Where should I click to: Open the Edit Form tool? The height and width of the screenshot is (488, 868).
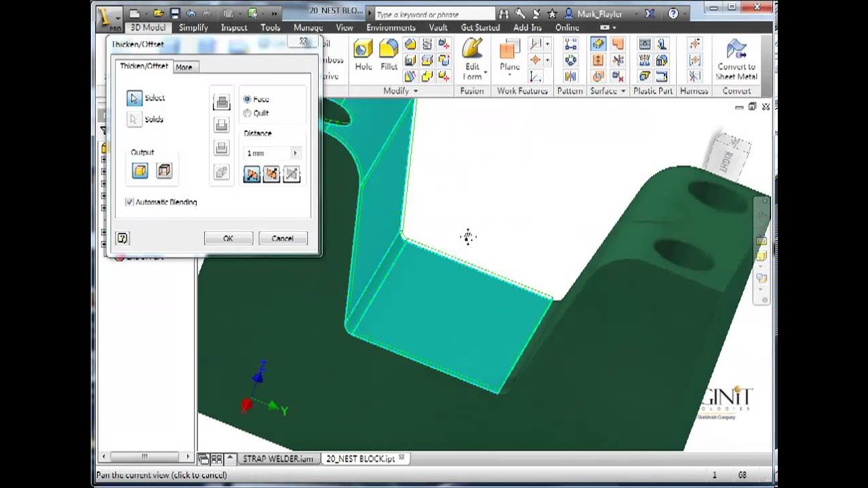pos(472,60)
